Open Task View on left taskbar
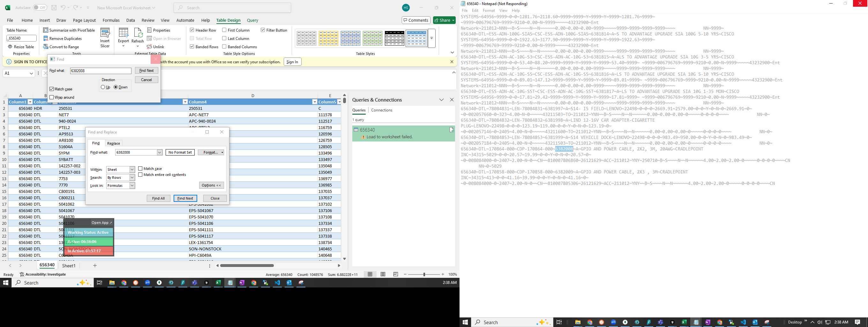 pyautogui.click(x=99, y=283)
